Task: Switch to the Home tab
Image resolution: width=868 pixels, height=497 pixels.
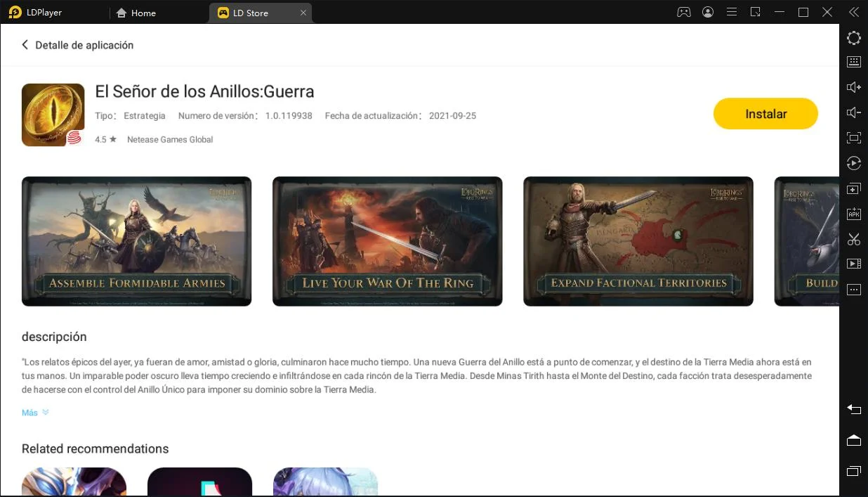Action: click(136, 13)
